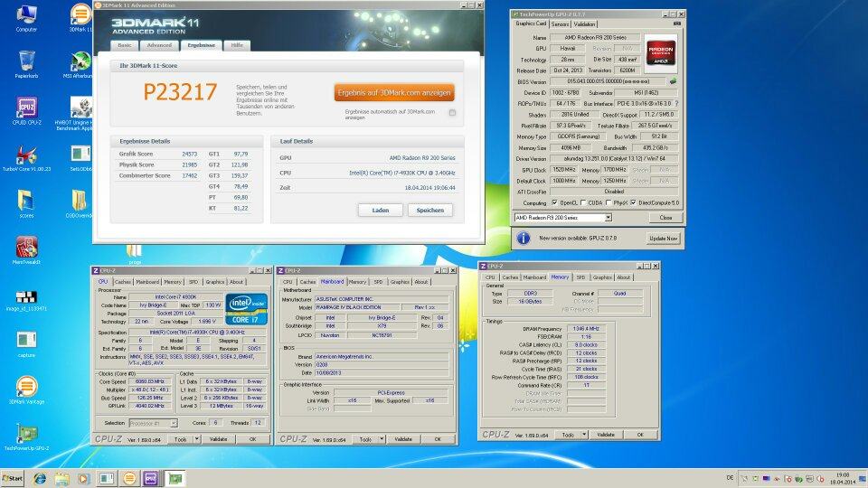Click Ergebnis auf 3DMark.com anzeigen button
The width and height of the screenshot is (868, 488).
click(x=394, y=93)
